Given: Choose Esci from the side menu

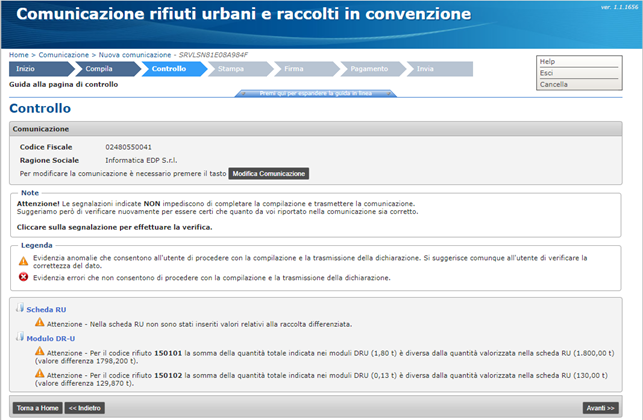Looking at the screenshot, I should (x=546, y=73).
